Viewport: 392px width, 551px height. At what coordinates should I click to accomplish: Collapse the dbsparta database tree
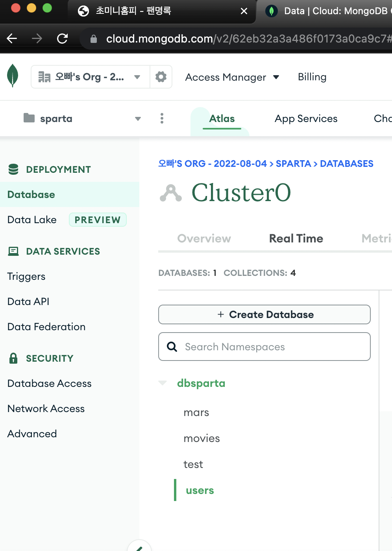point(163,383)
